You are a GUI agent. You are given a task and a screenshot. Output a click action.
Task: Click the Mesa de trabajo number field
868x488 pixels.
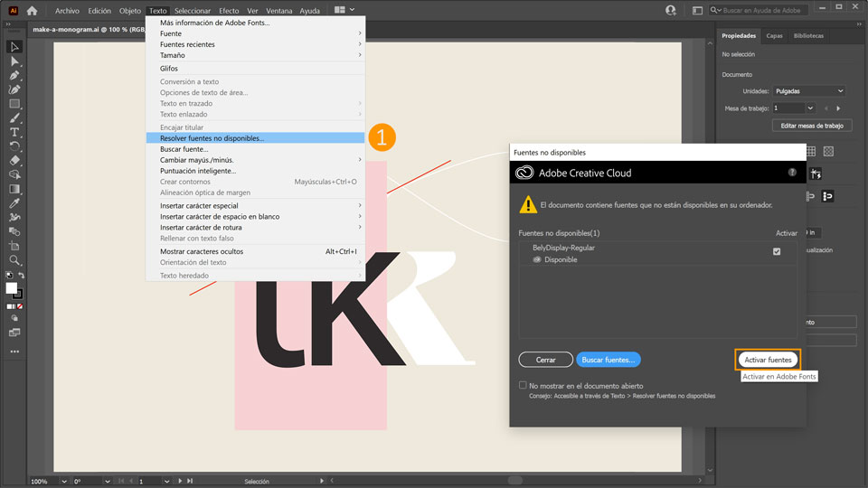788,108
